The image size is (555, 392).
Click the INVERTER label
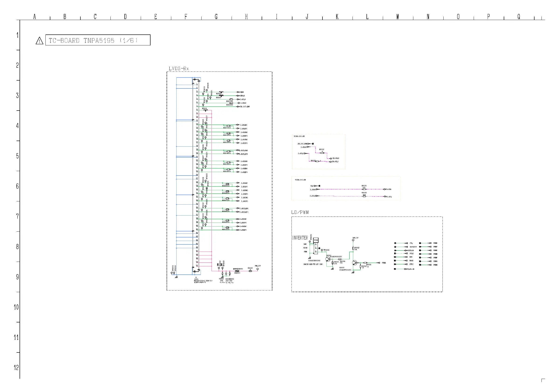[300, 238]
